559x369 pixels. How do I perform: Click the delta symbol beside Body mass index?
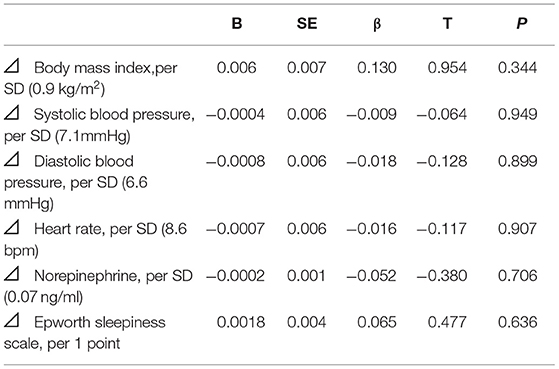point(12,67)
